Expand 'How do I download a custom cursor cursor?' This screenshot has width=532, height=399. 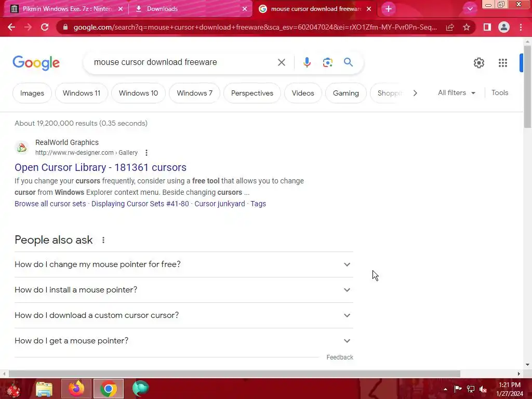[x=184, y=315]
